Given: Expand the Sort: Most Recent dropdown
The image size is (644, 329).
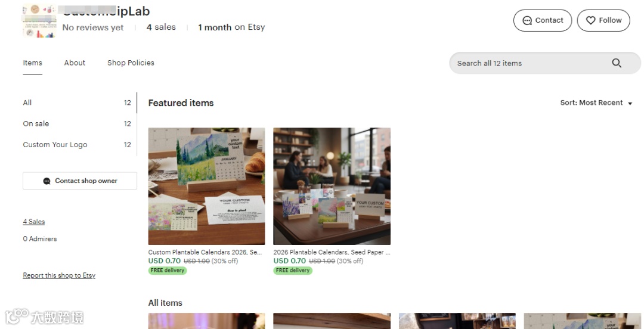Looking at the screenshot, I should tap(596, 103).
